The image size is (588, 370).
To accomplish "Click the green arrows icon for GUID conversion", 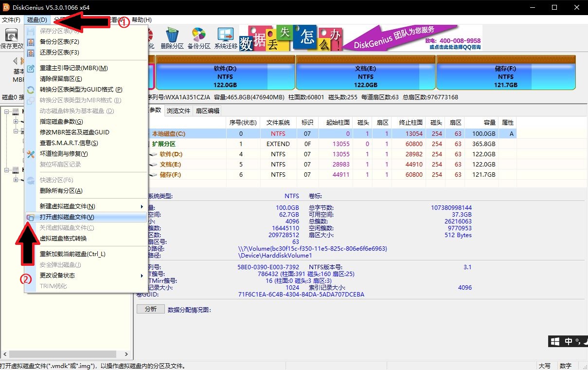I will [31, 90].
